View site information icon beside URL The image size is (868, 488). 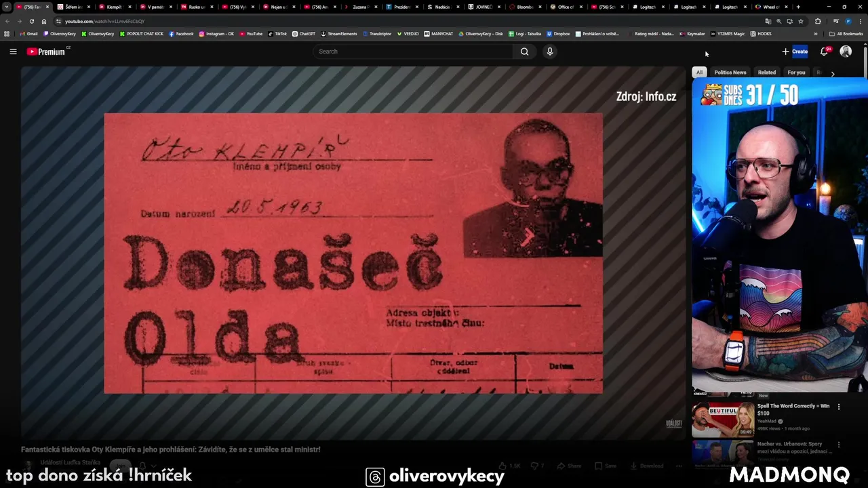coord(59,21)
